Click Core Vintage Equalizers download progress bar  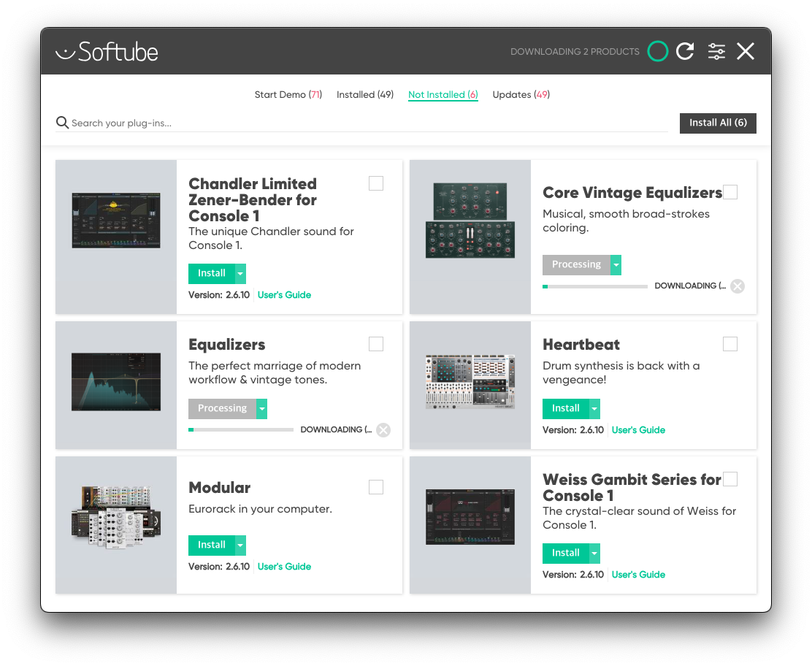pos(595,286)
